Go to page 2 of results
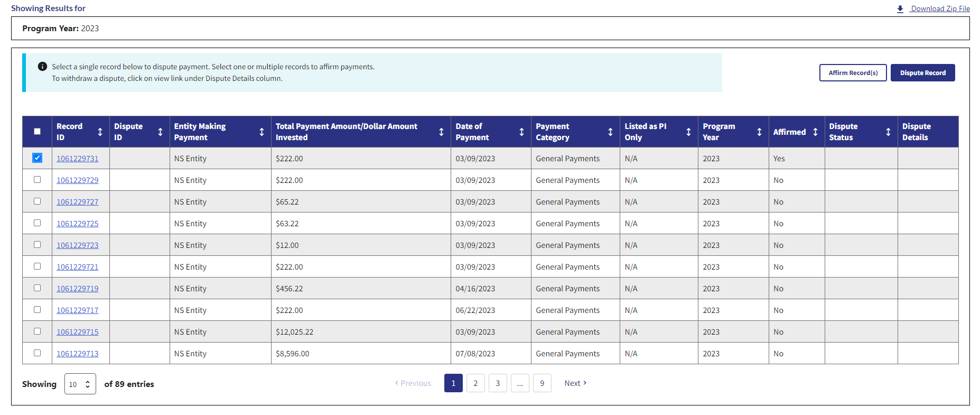The height and width of the screenshot is (415, 980). tap(475, 383)
